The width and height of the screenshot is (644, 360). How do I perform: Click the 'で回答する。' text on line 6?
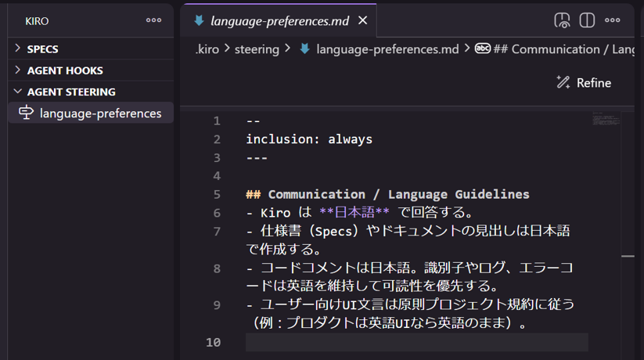coord(437,212)
